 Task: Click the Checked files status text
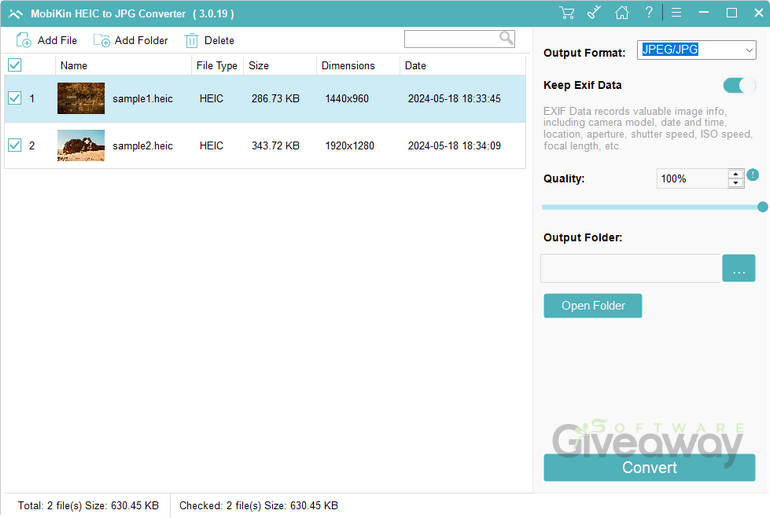258,505
